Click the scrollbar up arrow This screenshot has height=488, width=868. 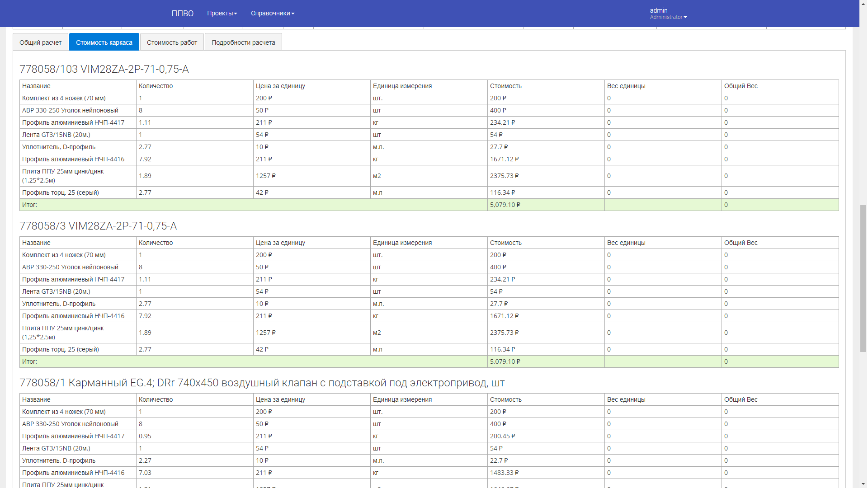click(863, 3)
